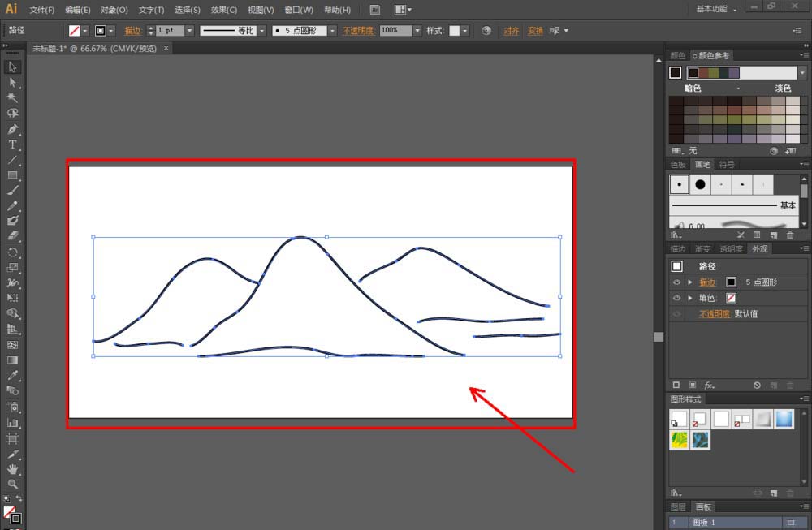Select the Rectangle tool

12,175
